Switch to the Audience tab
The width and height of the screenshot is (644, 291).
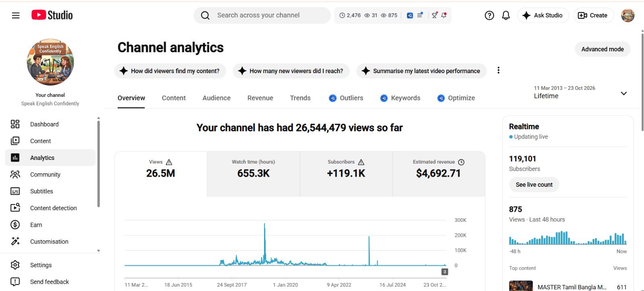pos(217,98)
